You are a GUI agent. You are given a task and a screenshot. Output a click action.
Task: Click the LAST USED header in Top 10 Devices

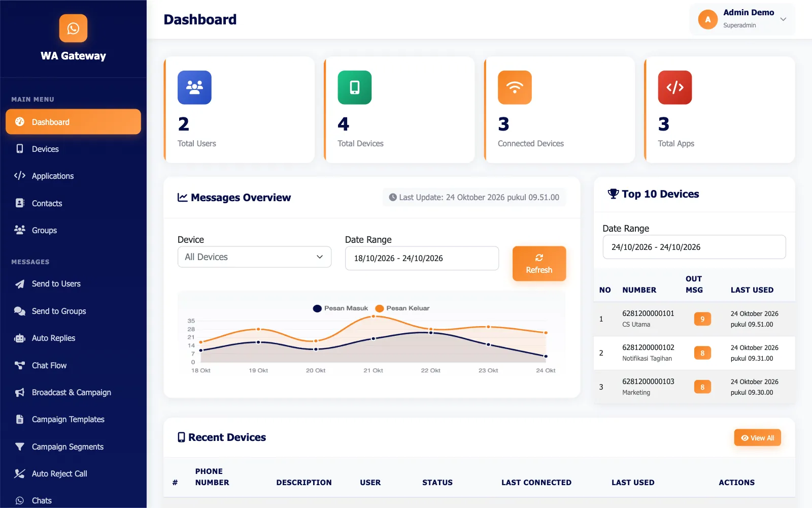[x=752, y=290]
